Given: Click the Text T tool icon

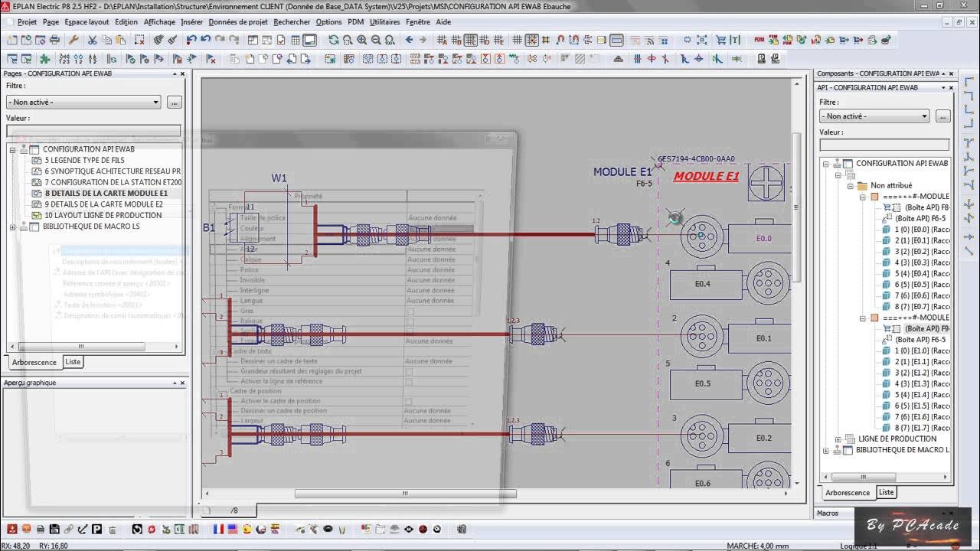Looking at the screenshot, I should 735,40.
